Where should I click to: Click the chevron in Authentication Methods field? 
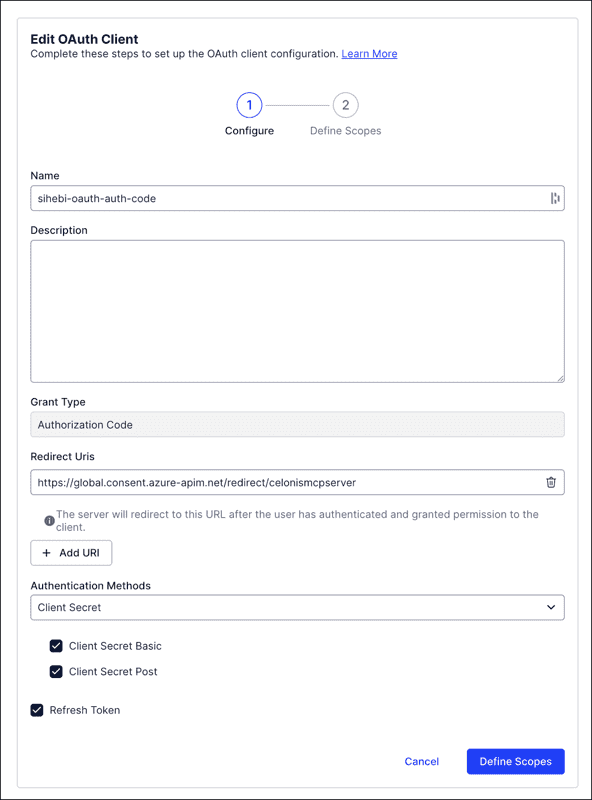549,607
